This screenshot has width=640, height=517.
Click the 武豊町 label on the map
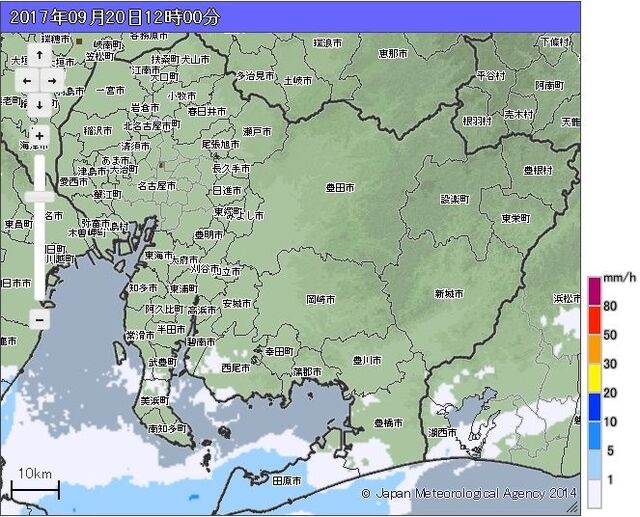click(162, 362)
